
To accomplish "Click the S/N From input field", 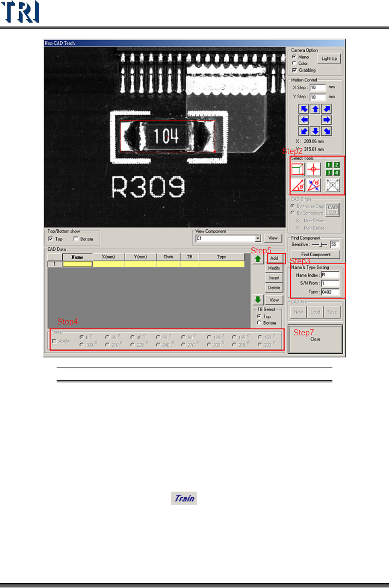I will [330, 284].
